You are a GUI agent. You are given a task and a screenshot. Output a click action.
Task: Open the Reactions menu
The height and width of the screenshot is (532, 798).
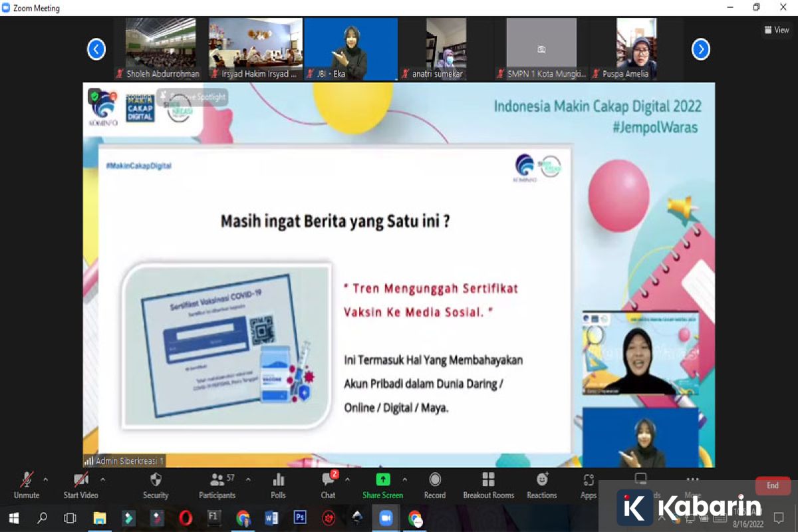542,485
